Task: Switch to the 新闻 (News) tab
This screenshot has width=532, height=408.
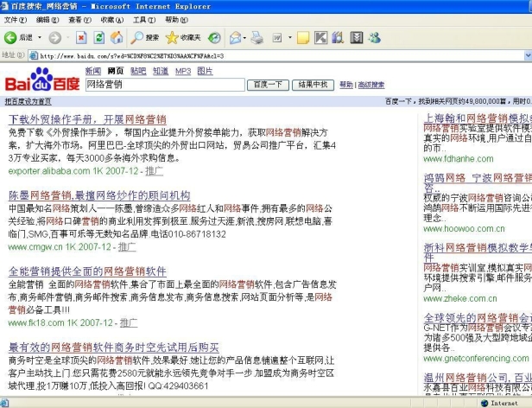Action: coord(93,71)
